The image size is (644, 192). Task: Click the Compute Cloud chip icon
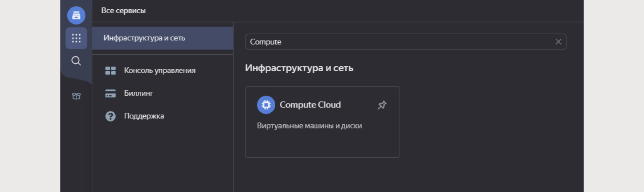pyautogui.click(x=266, y=105)
